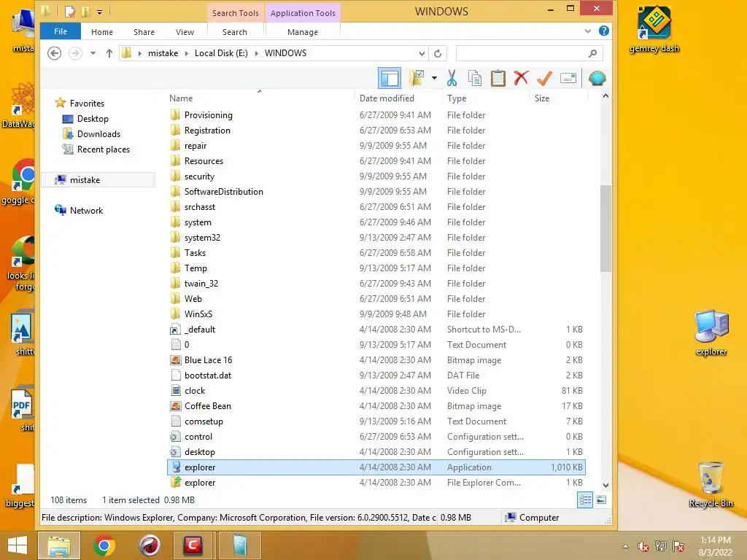Click the email envelope toolbar icon
Viewport: 747px width, 560px height.
click(568, 78)
